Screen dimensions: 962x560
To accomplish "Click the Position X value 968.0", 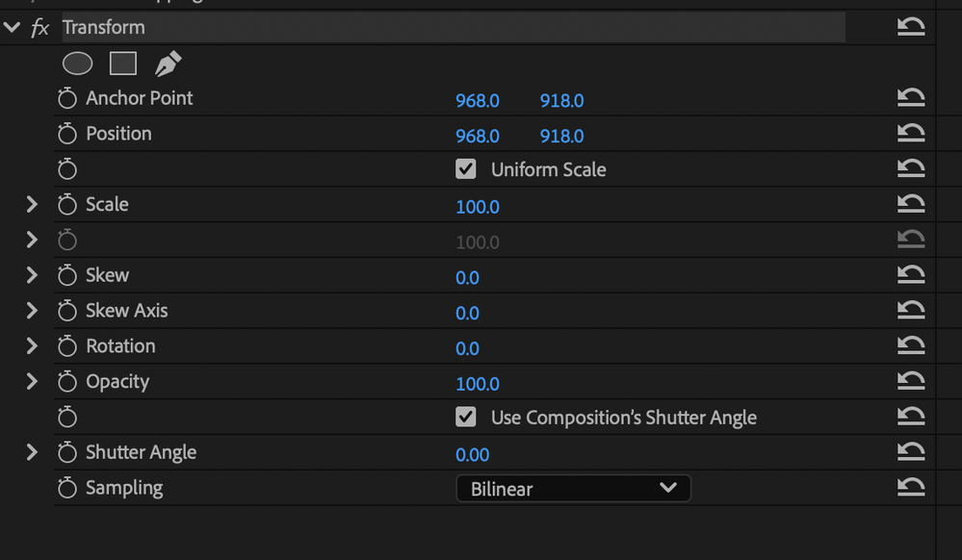I will (477, 136).
